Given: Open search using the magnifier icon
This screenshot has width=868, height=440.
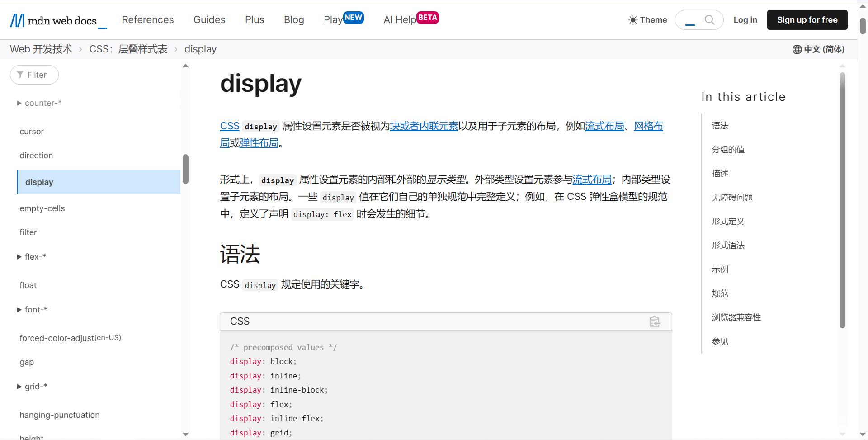Looking at the screenshot, I should pyautogui.click(x=709, y=19).
